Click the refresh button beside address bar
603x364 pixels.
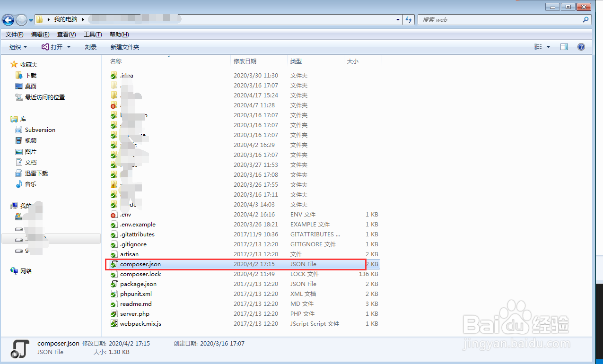coord(409,20)
